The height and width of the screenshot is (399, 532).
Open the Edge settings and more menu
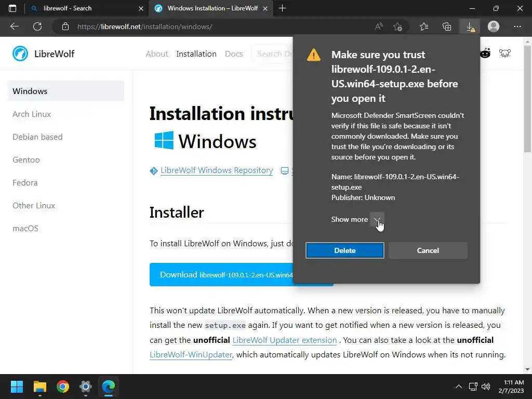pos(517,26)
